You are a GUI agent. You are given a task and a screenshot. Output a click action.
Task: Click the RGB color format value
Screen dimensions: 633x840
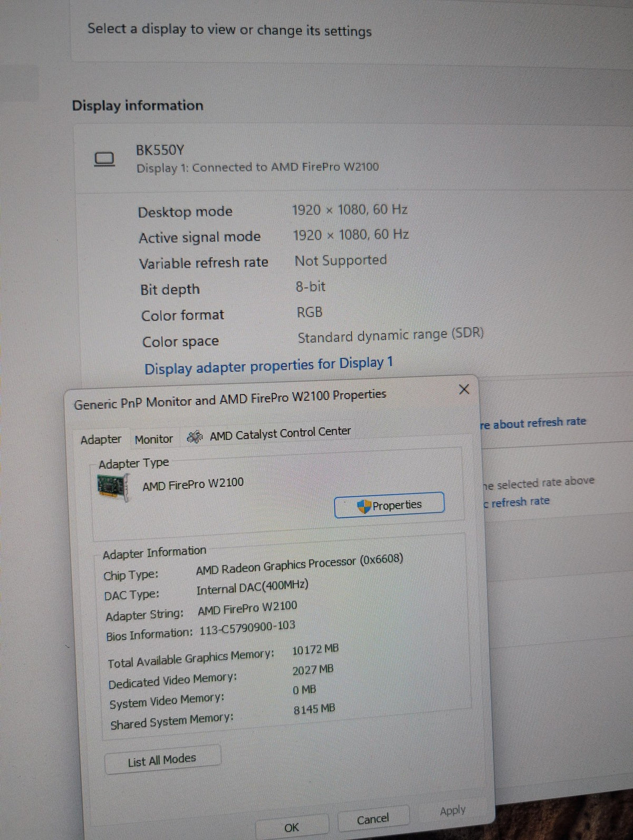click(310, 312)
